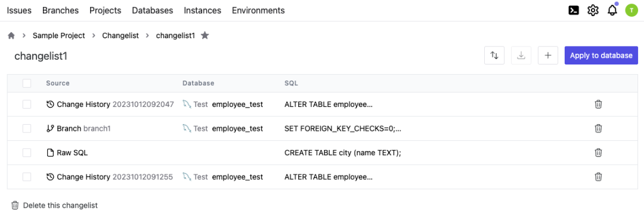
Task: Click Test environment in 20231012092047 row
Action: pos(200,105)
